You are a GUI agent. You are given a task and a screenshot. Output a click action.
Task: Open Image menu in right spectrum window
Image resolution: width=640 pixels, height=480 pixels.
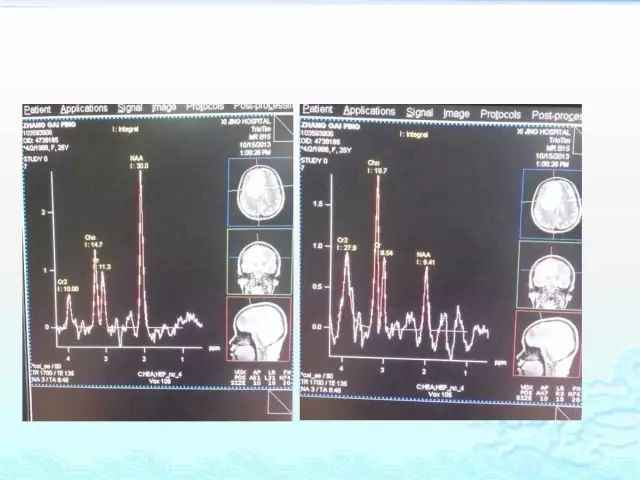tap(456, 113)
